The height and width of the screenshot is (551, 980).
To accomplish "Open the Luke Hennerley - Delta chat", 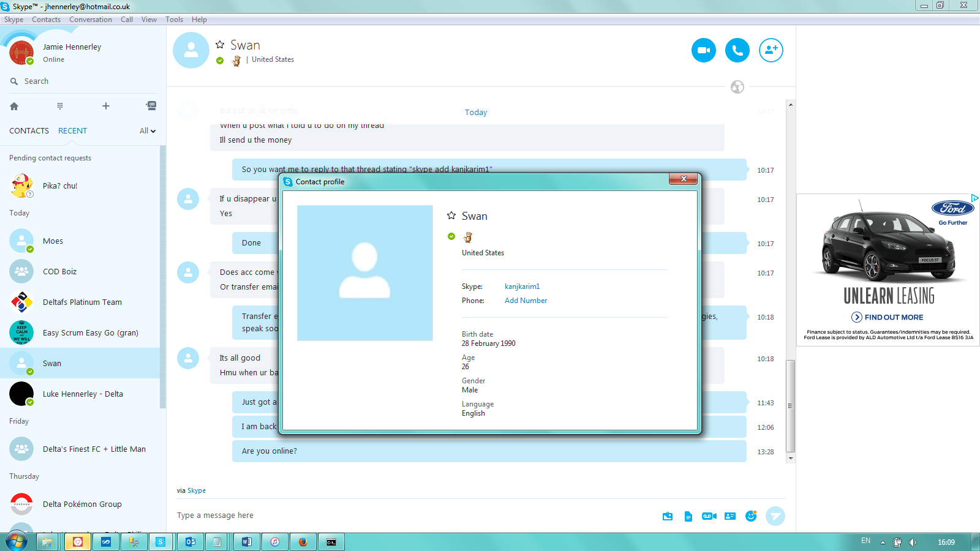I will tap(80, 394).
